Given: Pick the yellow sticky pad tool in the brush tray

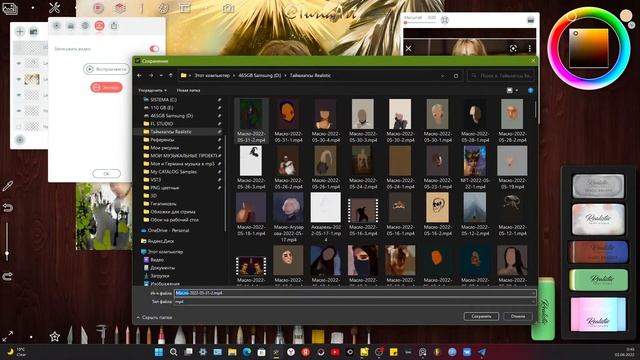Looking at the screenshot, I should tap(318, 336).
